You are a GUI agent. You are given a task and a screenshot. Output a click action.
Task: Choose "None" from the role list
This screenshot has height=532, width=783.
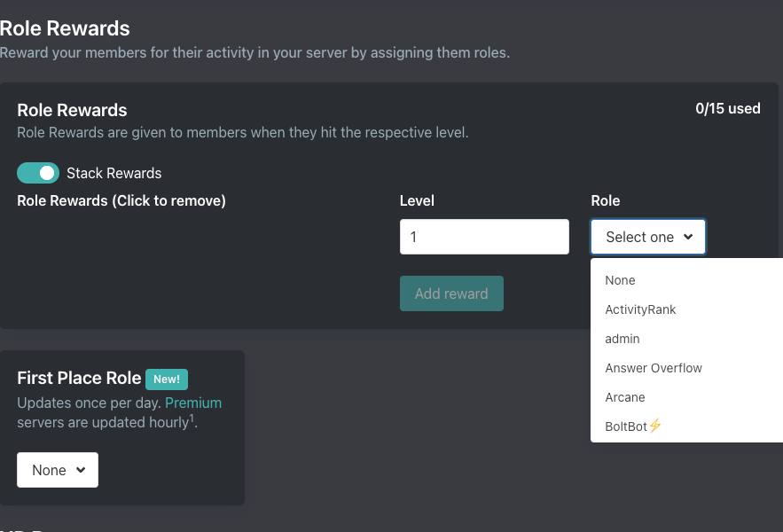point(620,280)
